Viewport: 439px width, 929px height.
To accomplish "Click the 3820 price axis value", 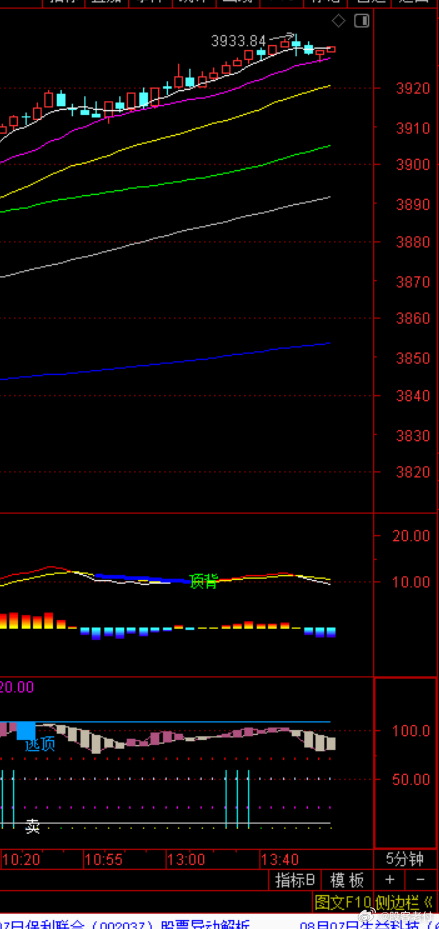I will 412,473.
